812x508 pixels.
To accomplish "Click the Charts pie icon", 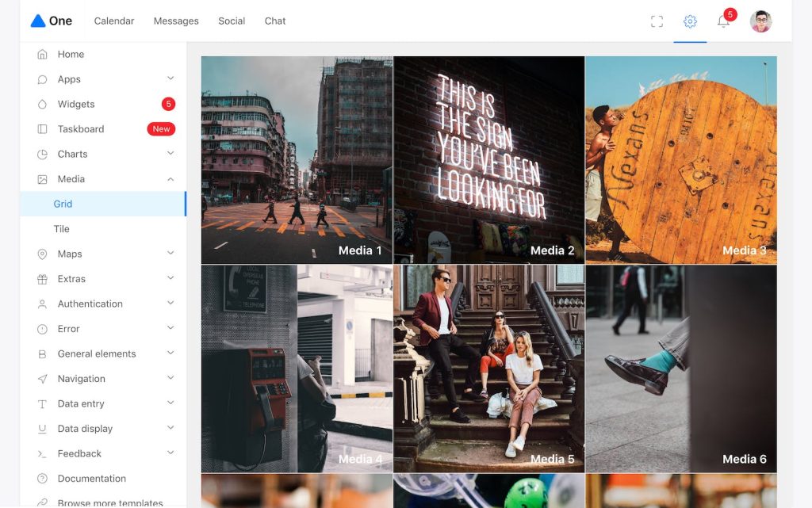I will [x=43, y=155].
